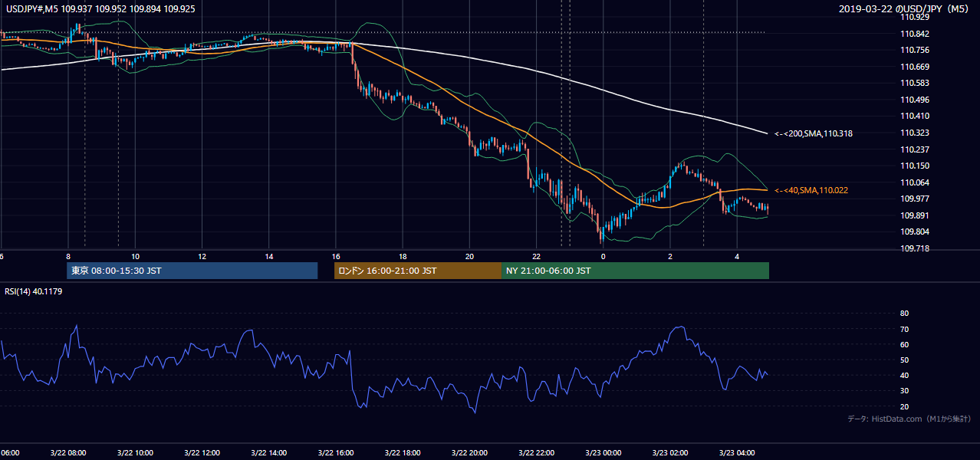Click the 3/22 20:00 date axis label
The width and height of the screenshot is (980, 460).
click(x=469, y=452)
